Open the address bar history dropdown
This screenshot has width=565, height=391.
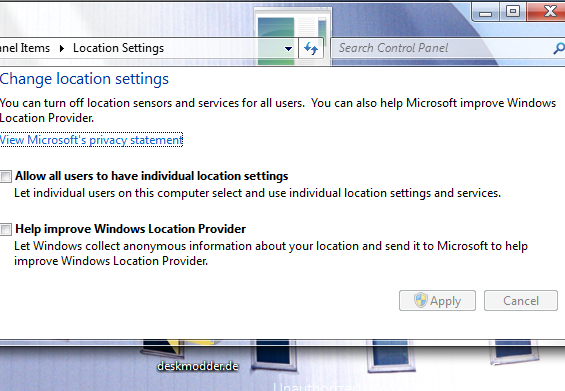[x=288, y=48]
